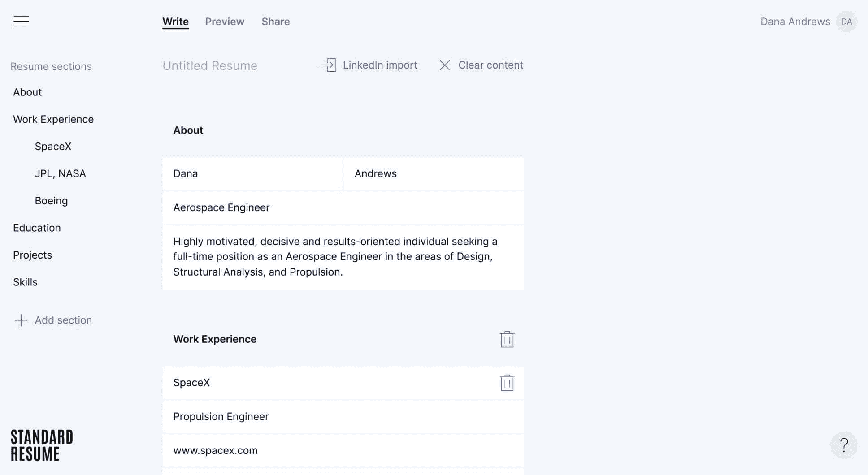Delete the Work Experience section trash icon

507,339
